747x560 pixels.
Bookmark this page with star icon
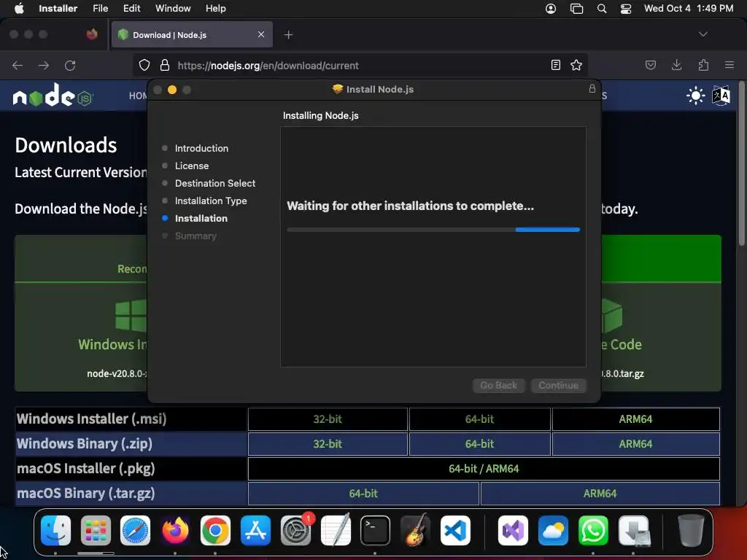click(576, 65)
